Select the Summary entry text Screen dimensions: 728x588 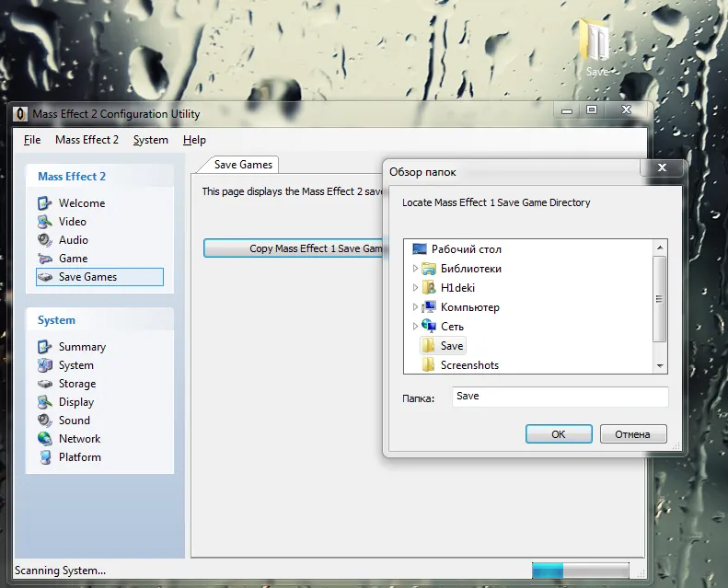(x=82, y=347)
